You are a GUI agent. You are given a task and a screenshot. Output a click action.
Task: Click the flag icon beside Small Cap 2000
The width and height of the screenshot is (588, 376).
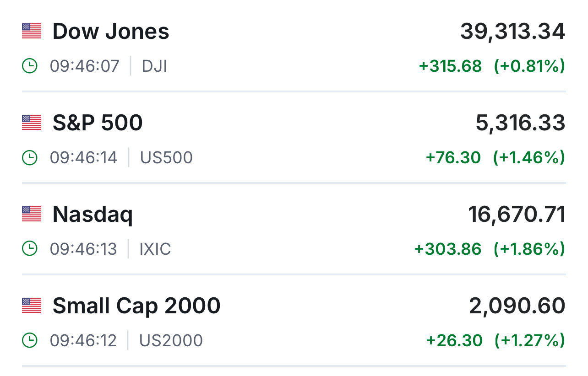(x=32, y=306)
